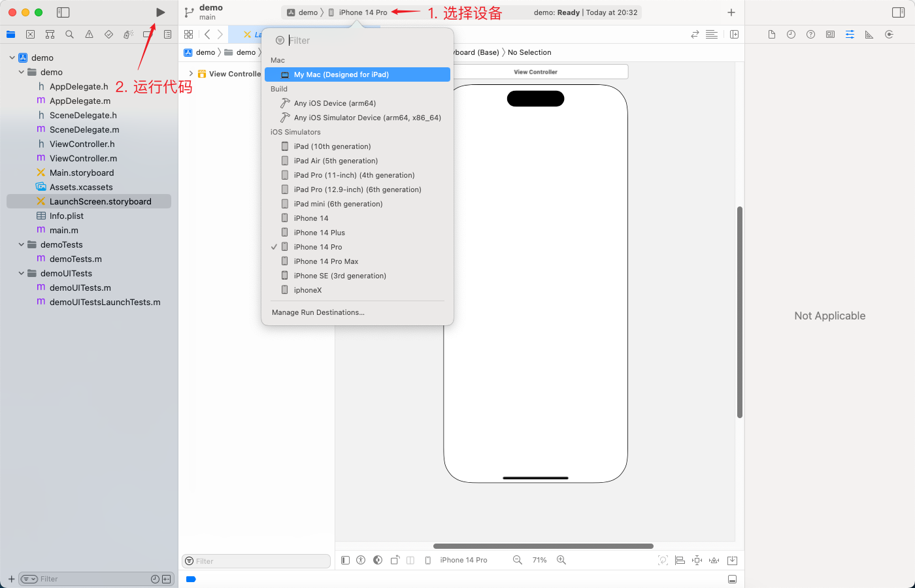Collapse the demoTests group
This screenshot has height=588, width=915.
click(x=22, y=244)
